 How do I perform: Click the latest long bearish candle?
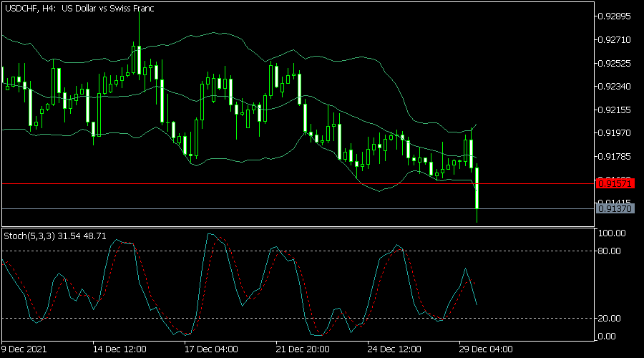tap(477, 188)
